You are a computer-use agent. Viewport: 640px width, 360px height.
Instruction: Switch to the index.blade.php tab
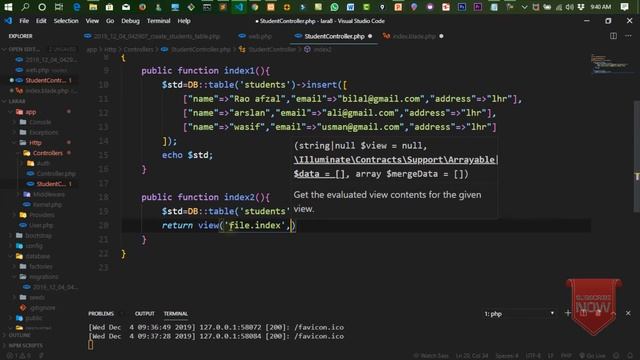point(413,36)
